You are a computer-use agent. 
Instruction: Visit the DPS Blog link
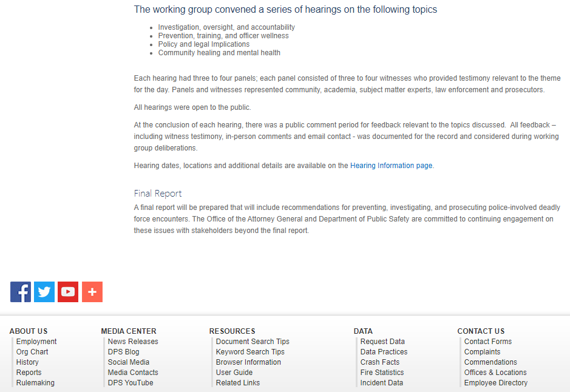pos(124,352)
